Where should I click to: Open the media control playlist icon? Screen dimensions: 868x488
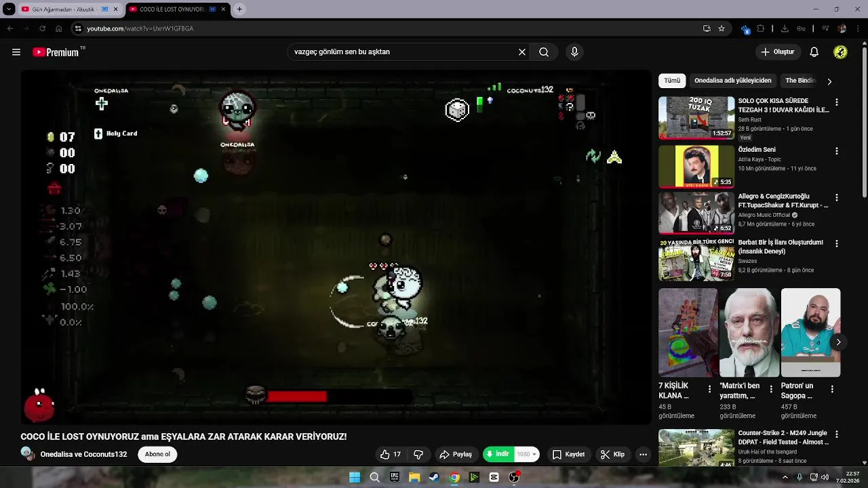[x=825, y=28]
